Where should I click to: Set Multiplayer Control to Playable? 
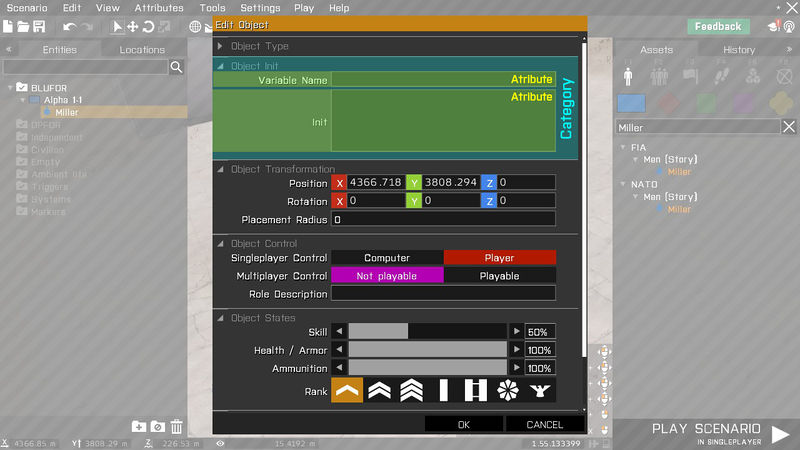point(499,276)
